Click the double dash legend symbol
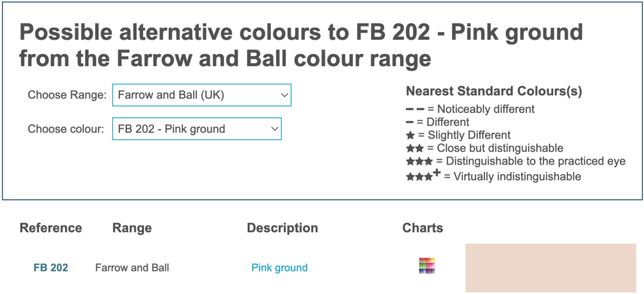The width and height of the screenshot is (644, 294). pos(415,109)
